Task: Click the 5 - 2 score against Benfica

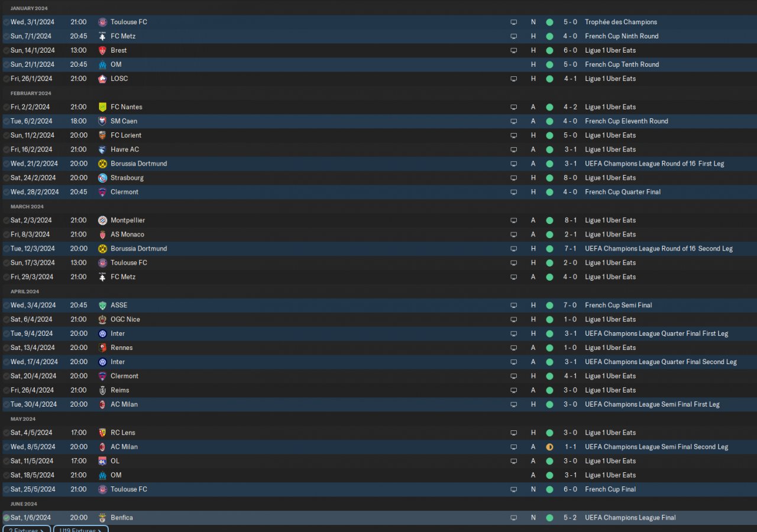Action: 570,518
